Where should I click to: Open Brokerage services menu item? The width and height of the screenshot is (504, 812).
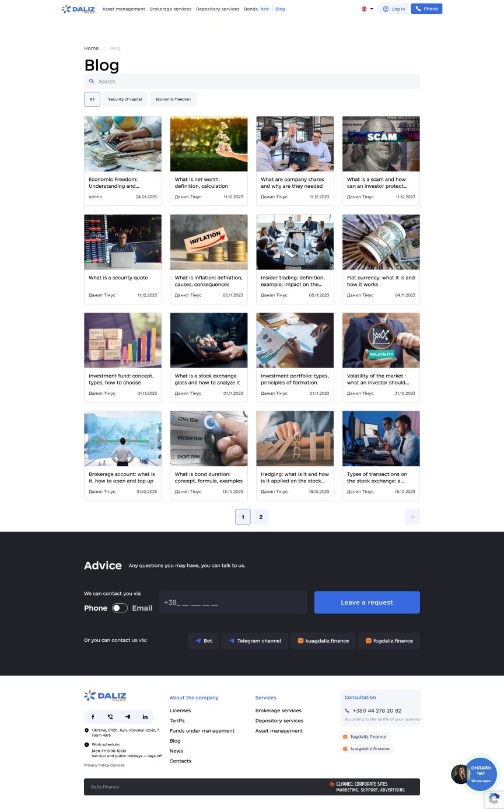click(170, 9)
